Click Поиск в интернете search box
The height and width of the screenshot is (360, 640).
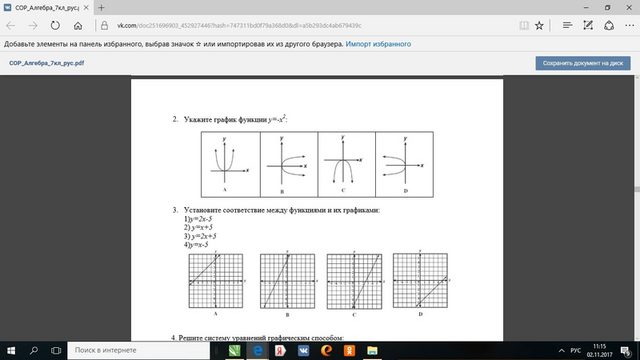click(138, 351)
